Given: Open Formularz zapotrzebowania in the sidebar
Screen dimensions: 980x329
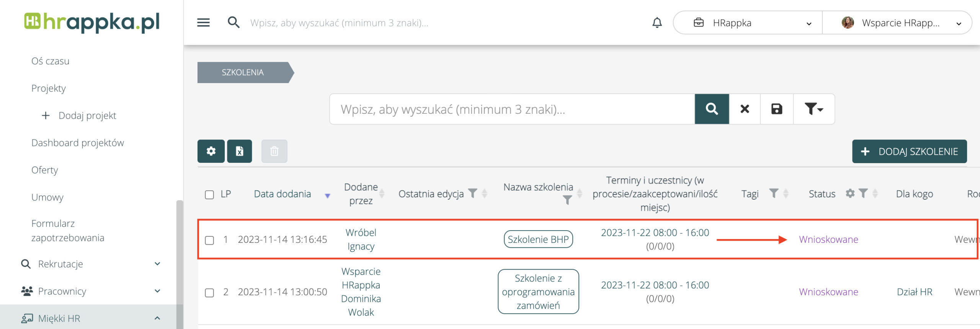Looking at the screenshot, I should click(68, 231).
